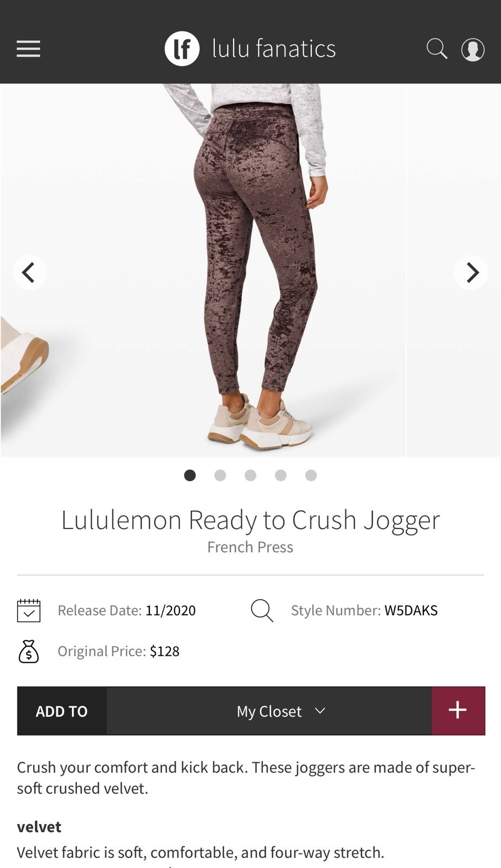Image resolution: width=501 pixels, height=868 pixels.
Task: Click the money bag price icon
Action: [29, 652]
